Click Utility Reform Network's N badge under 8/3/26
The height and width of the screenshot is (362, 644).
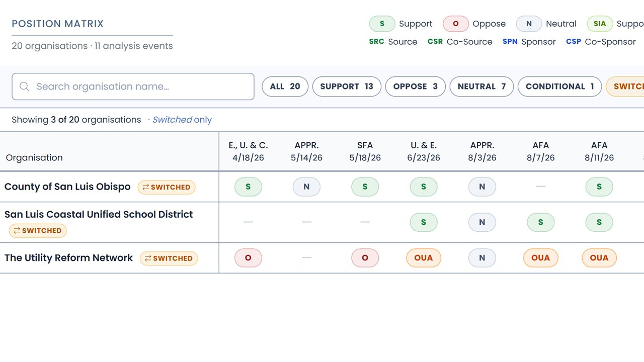(482, 258)
